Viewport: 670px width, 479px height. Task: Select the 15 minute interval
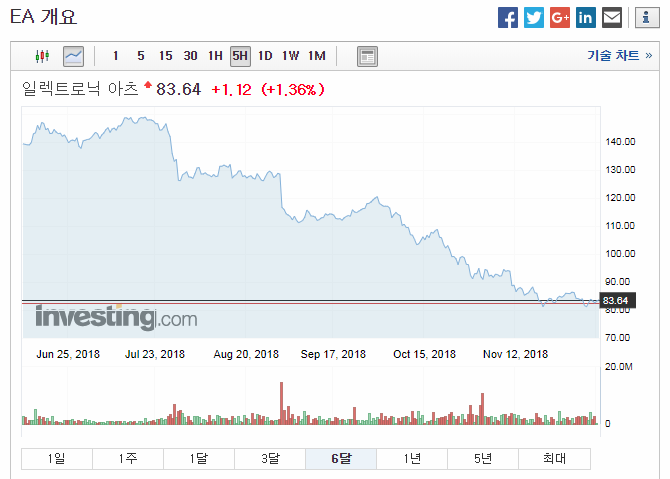[x=165, y=56]
